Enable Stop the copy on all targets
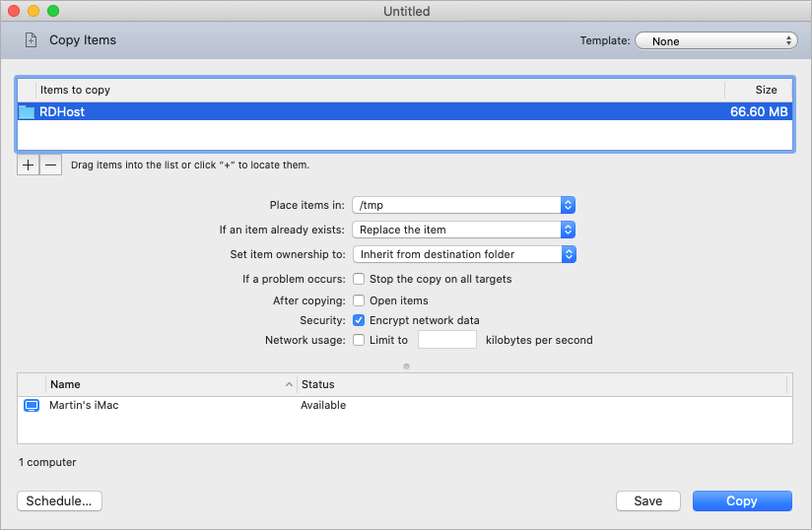Viewport: 812px width, 530px height. pos(360,279)
